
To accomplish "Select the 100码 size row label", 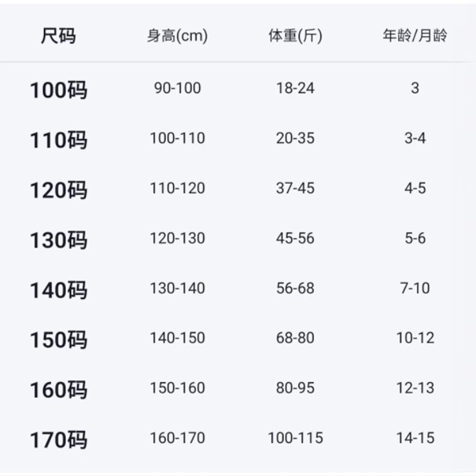I will pyautogui.click(x=58, y=90).
